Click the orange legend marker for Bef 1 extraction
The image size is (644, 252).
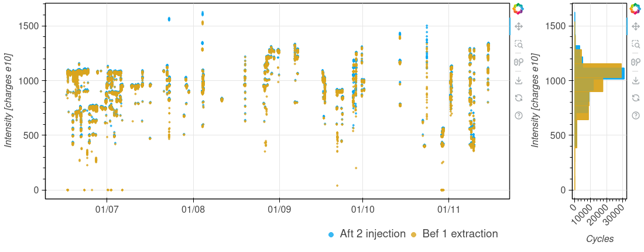pyautogui.click(x=414, y=234)
